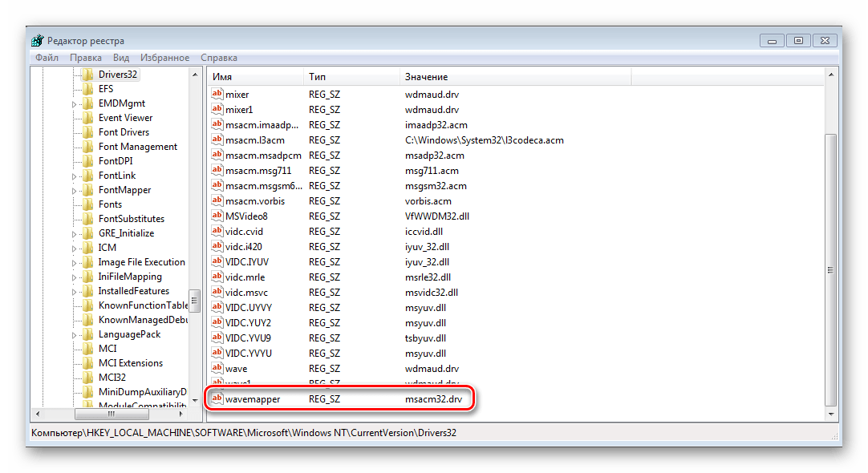
Task: Click the MCI folder icon
Action: (x=88, y=349)
